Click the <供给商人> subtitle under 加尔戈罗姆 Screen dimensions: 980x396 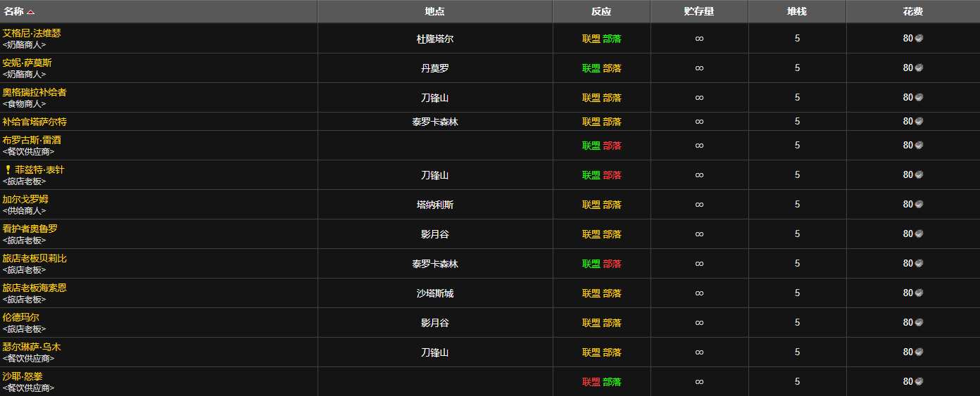24,210
